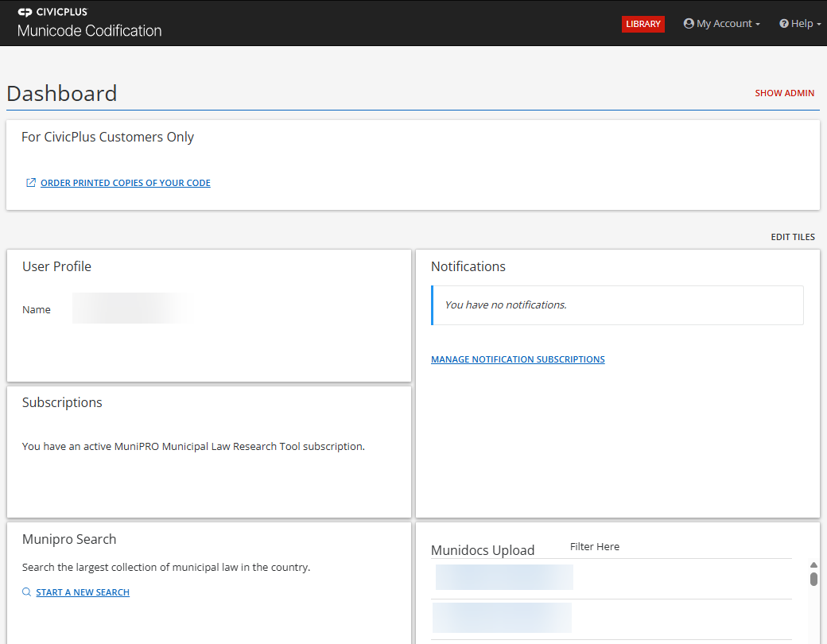This screenshot has height=644, width=827.
Task: Click the Munidocs Upload heading
Action: click(483, 550)
